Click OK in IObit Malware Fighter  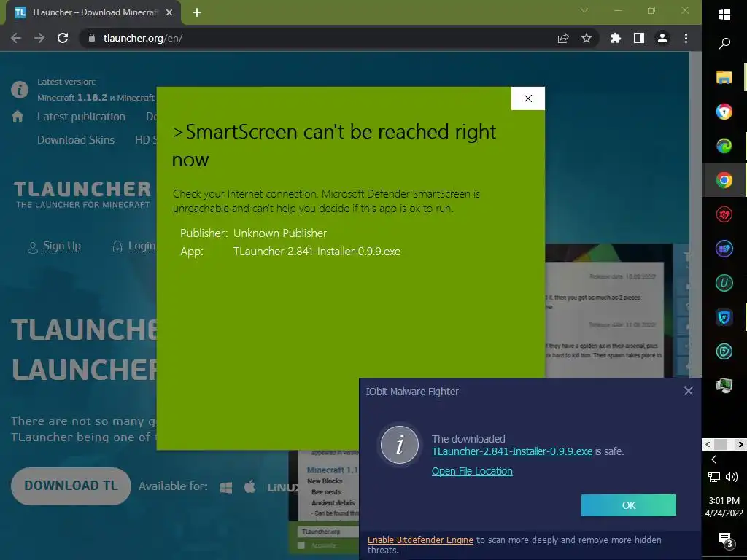coord(628,505)
